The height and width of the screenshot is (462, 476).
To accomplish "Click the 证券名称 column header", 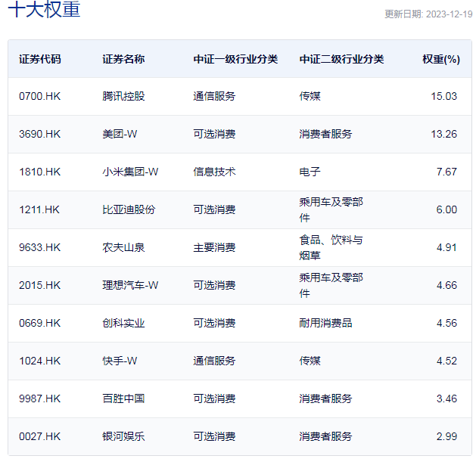I will coord(123,59).
